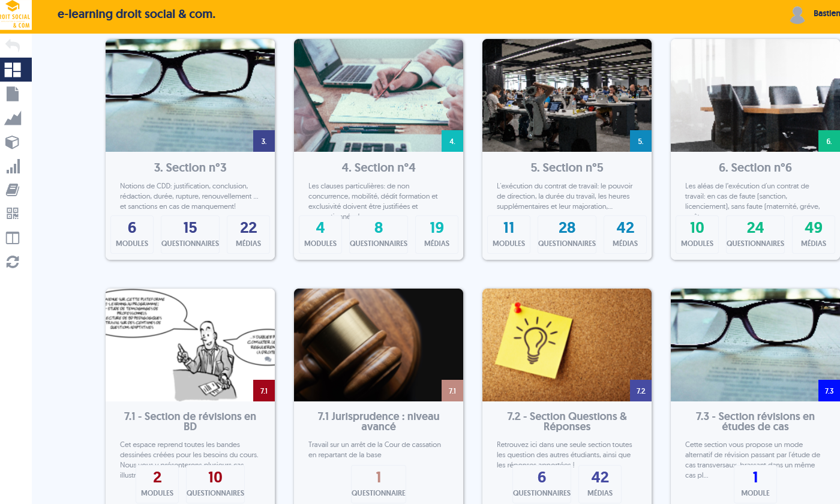Click the back arrow icon in sidebar
Viewport: 840px width, 504px height.
pos(13,46)
